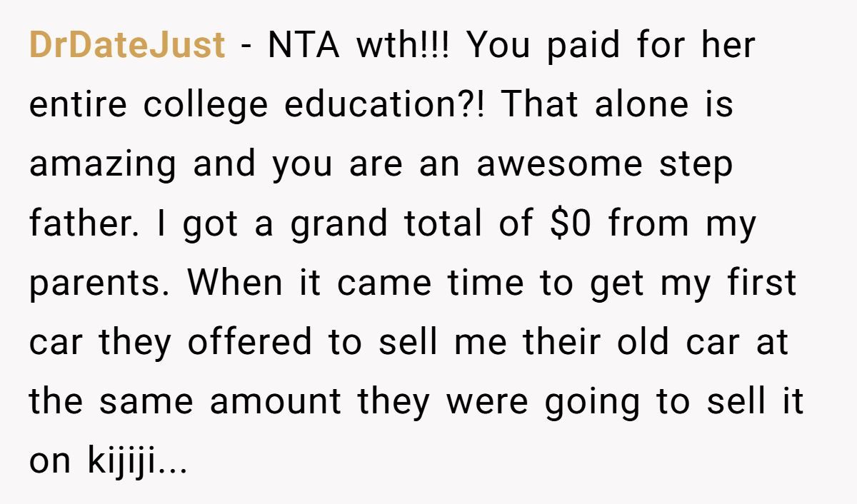Open the DrDateJust user profile link
The height and width of the screenshot is (504, 857).
click(127, 46)
